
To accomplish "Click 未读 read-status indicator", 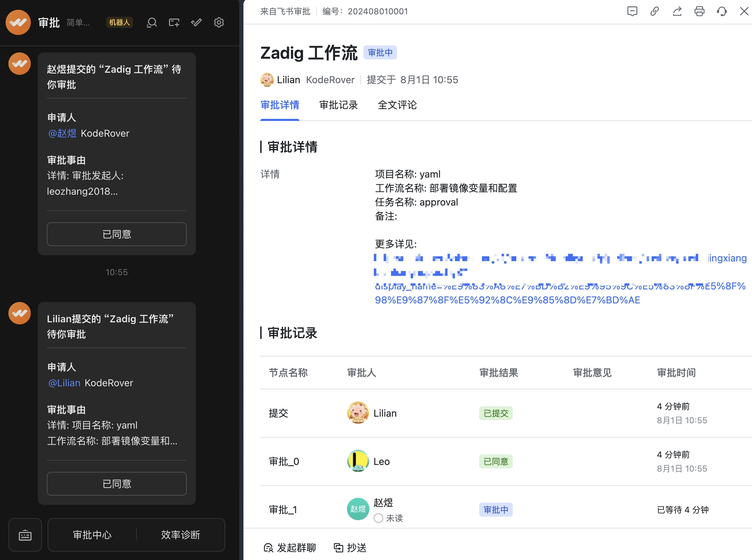I will (389, 518).
